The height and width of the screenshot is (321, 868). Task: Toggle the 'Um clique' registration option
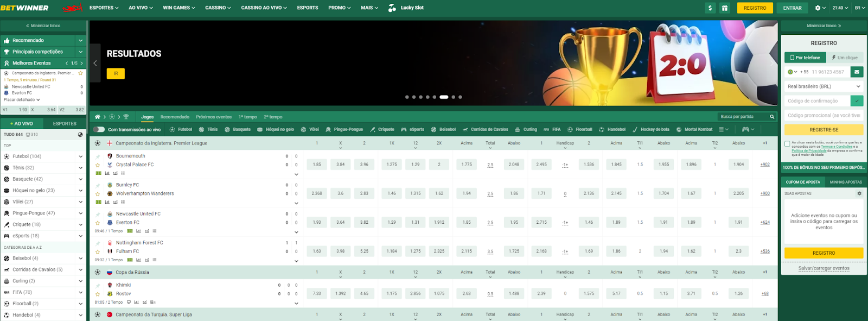click(x=845, y=58)
